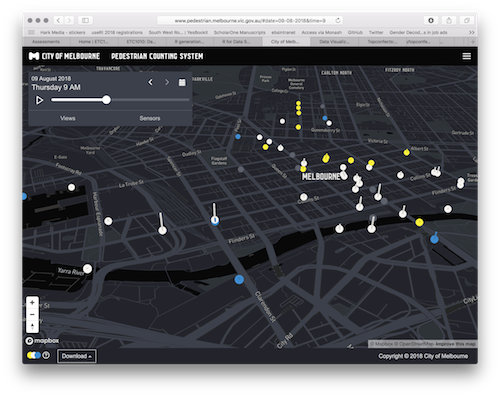
Task: Zoom out on the map
Action: pyautogui.click(x=32, y=314)
